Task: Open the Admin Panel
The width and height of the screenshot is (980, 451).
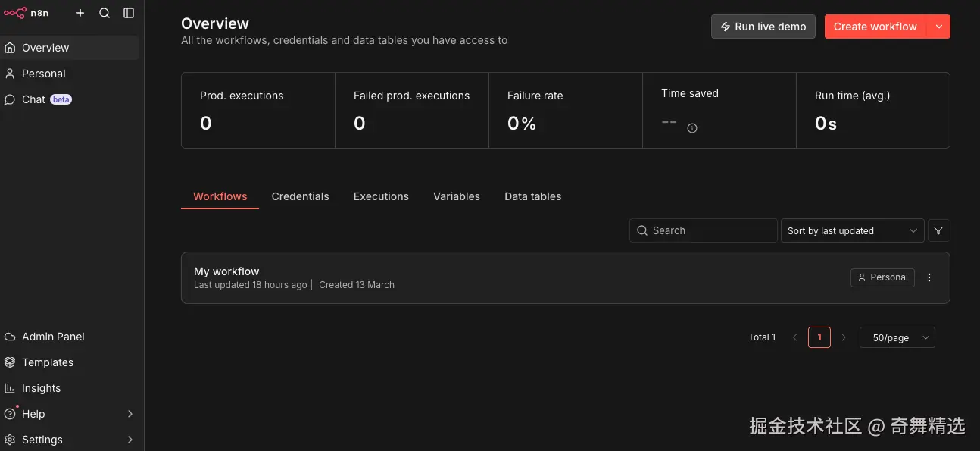Action: [x=53, y=337]
